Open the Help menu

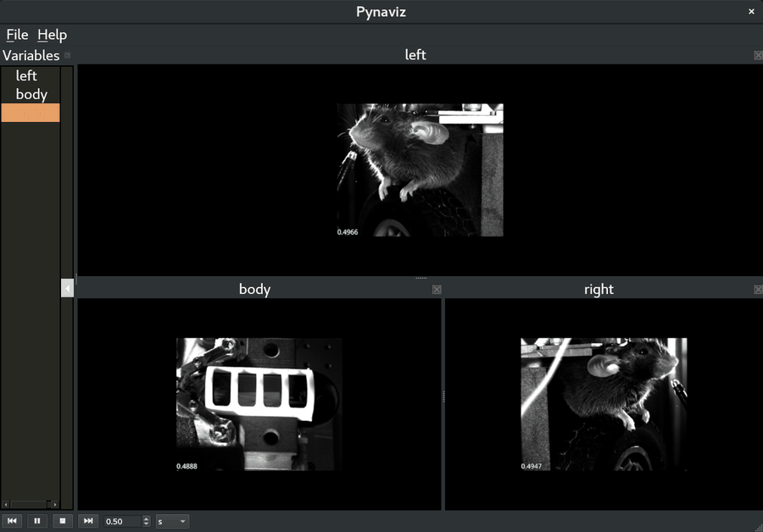(x=52, y=35)
